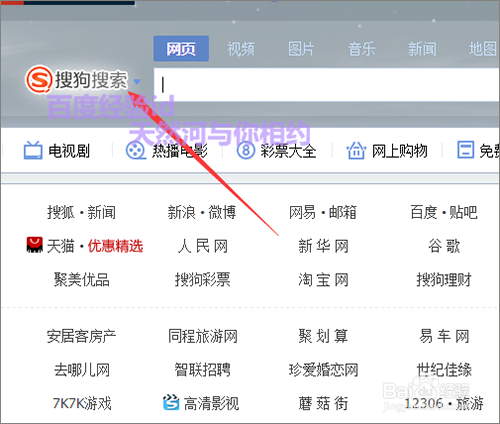Click the Tmall cat icon
The height and width of the screenshot is (424, 500).
point(35,245)
